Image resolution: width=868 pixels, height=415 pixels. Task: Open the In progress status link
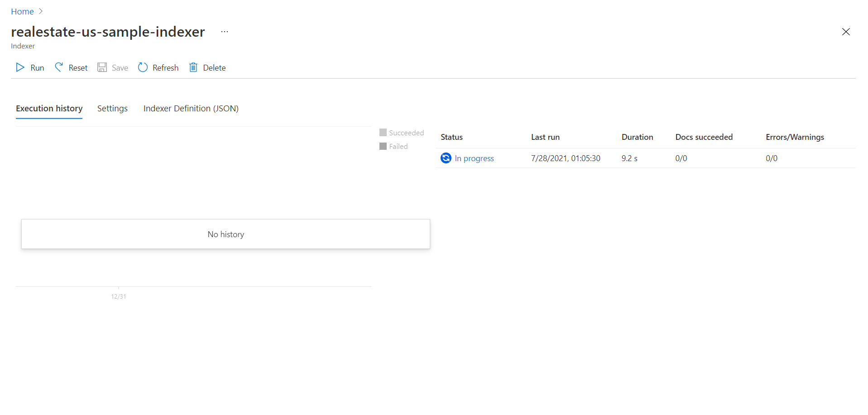(474, 158)
